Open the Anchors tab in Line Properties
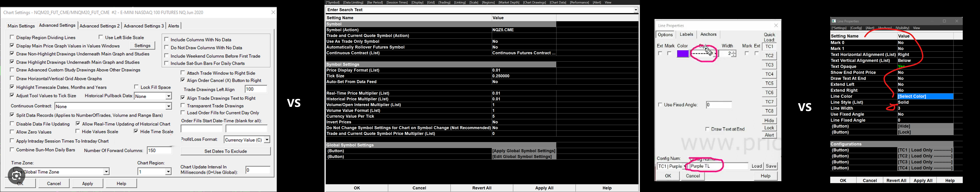Viewport: 980px width, 192px height. click(x=708, y=34)
